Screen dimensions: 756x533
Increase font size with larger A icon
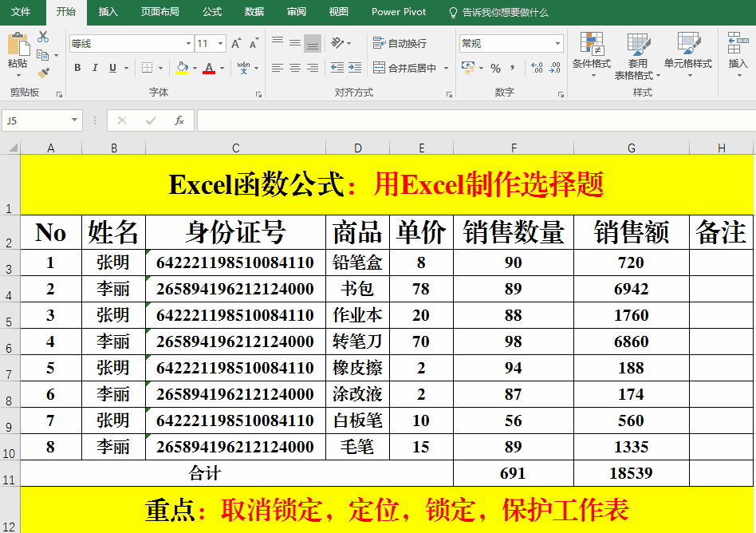tap(236, 44)
